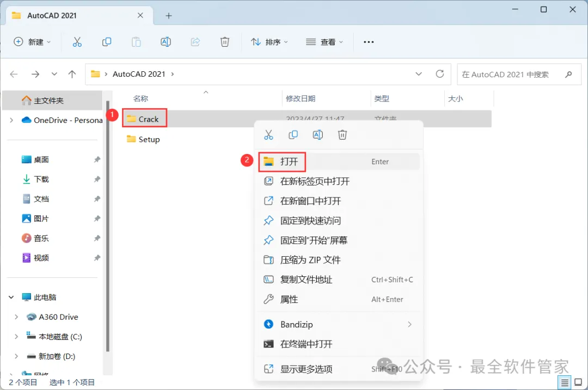Go up one folder level
The width and height of the screenshot is (588, 390).
[72, 74]
